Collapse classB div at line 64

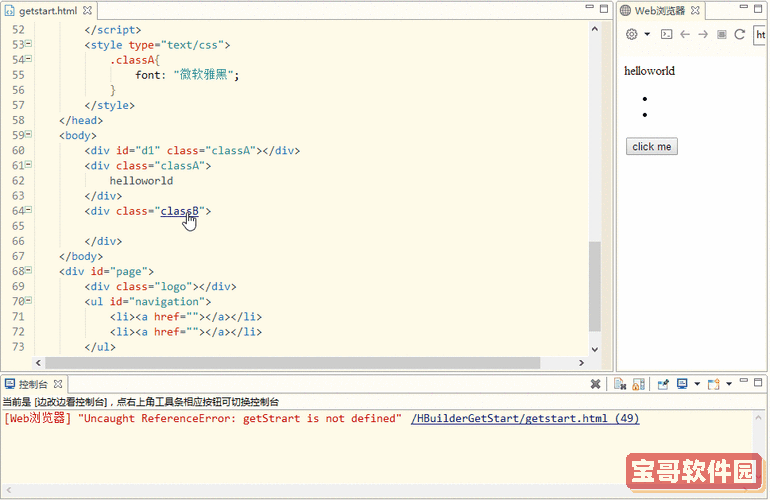pyautogui.click(x=28, y=210)
